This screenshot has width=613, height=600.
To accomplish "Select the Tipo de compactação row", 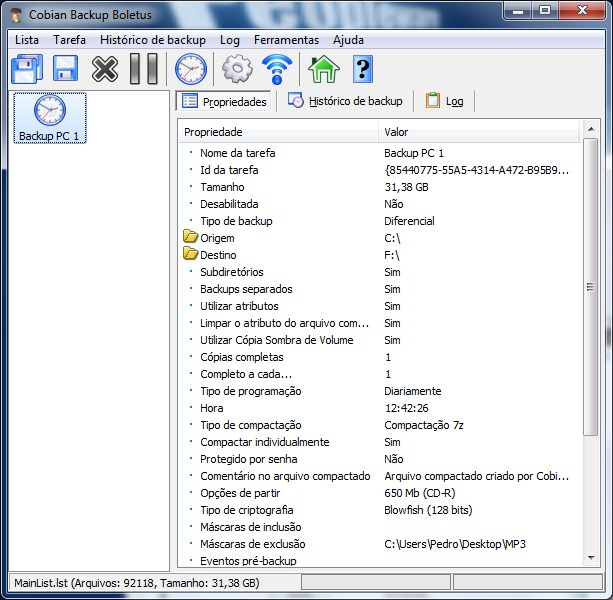I will (x=380, y=425).
